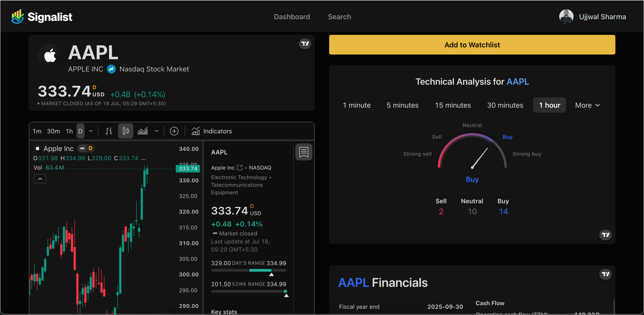This screenshot has width=644, height=315.
Task: Select the 5 minutes analysis tab
Action: [402, 105]
